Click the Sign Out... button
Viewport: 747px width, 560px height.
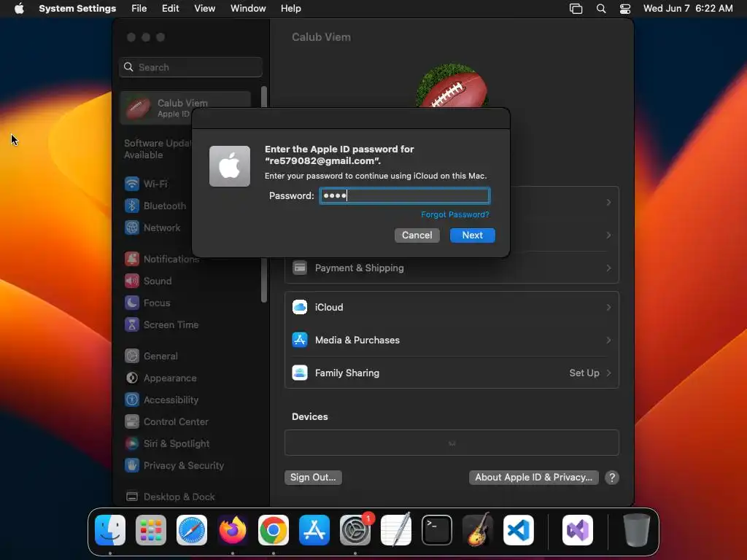click(313, 478)
